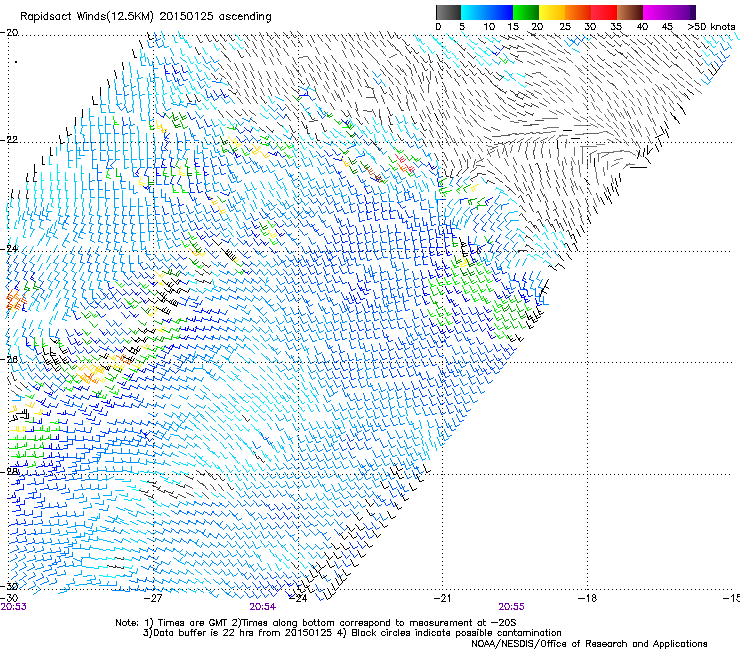Click the '-22' latitude axis label
The width and height of the screenshot is (740, 650).
[9, 140]
